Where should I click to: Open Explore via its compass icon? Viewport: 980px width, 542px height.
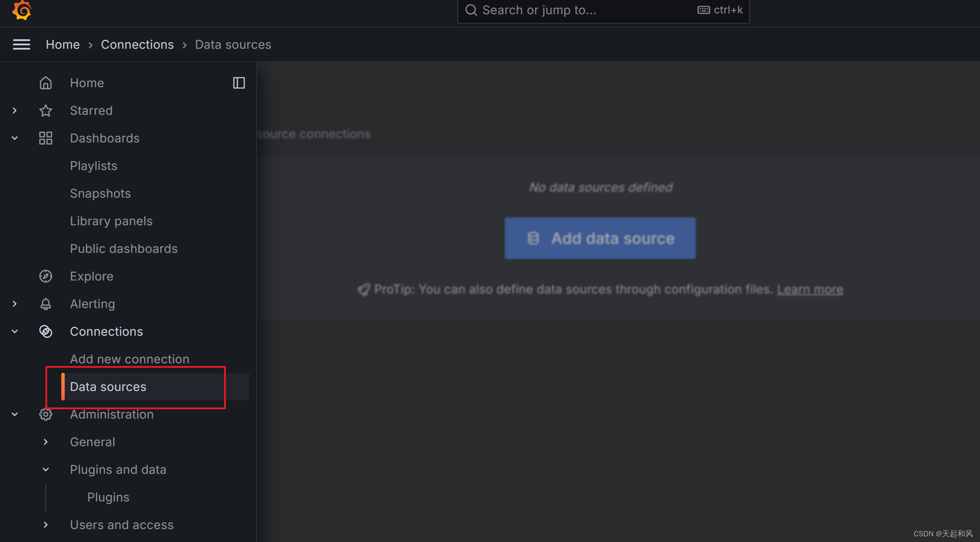(x=46, y=276)
